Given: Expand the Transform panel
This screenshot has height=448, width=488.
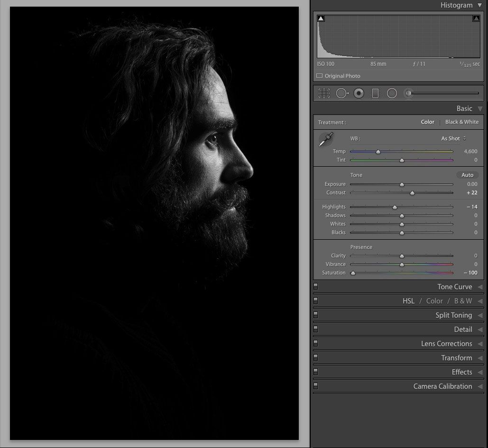Looking at the screenshot, I should 480,358.
